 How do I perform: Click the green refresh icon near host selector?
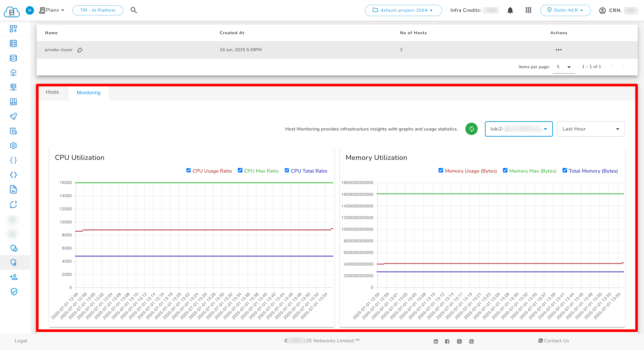[x=471, y=129]
